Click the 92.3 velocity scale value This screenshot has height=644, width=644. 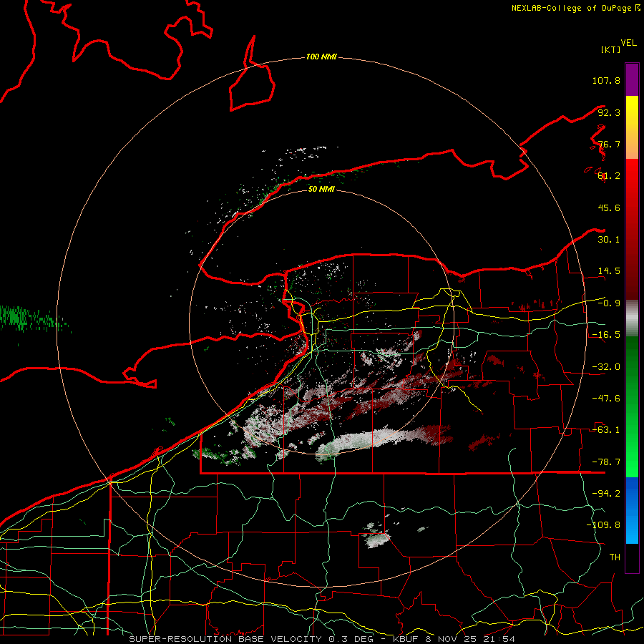pyautogui.click(x=609, y=112)
